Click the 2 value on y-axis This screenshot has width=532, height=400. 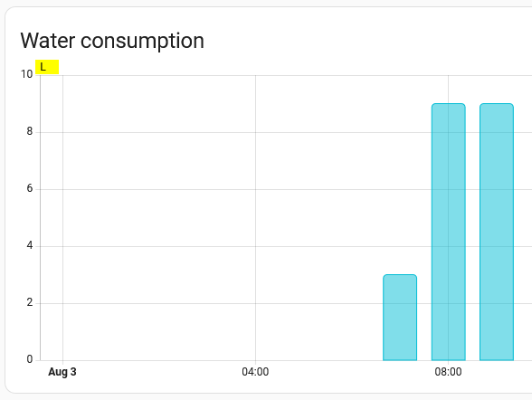pos(30,302)
